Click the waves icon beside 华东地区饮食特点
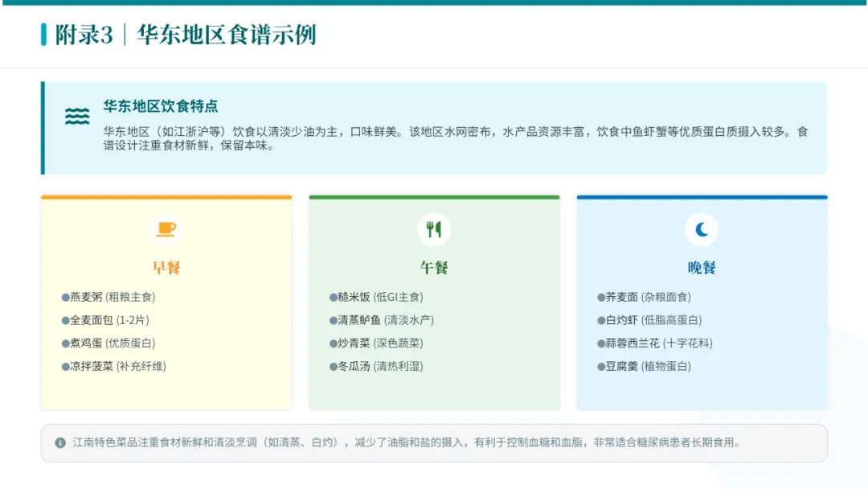868x489 pixels. (x=77, y=116)
